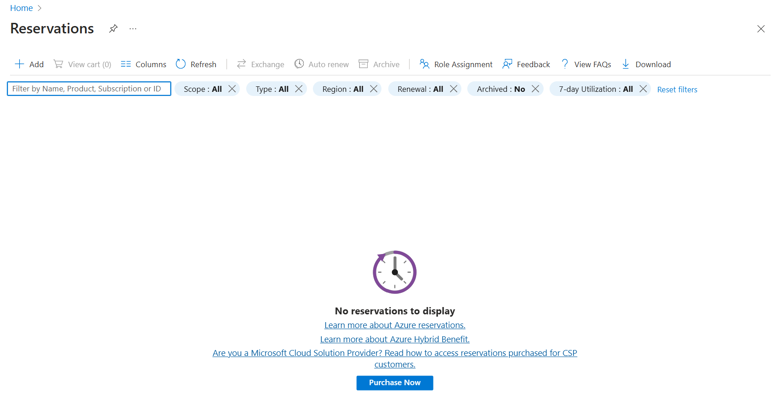This screenshot has height=403, width=772.
Task: Click the Add plus icon
Action: [x=19, y=64]
